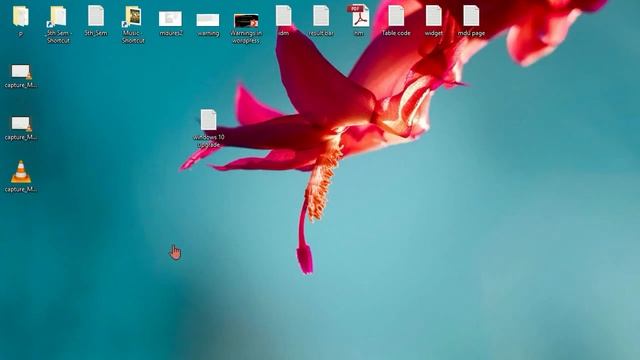Select the 5th_Sem file icon
Image resolution: width=640 pixels, height=360 pixels.
(96, 16)
